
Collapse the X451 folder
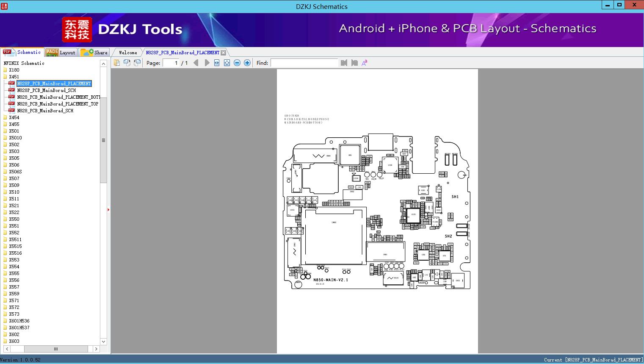point(14,77)
